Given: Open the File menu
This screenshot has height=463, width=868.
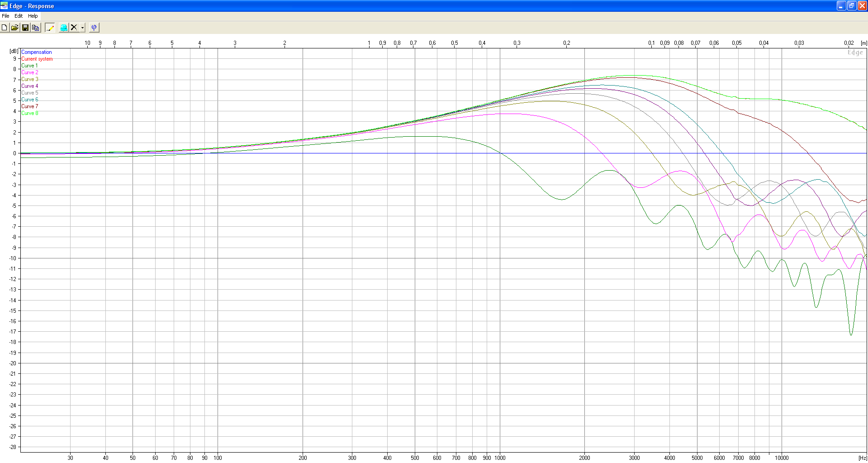Looking at the screenshot, I should click(5, 16).
